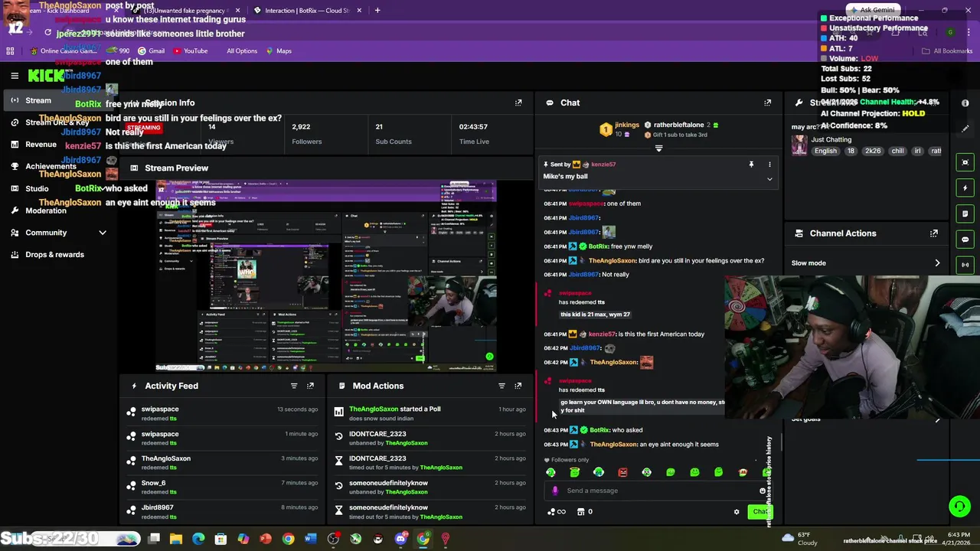Pop out the Chat panel

768,103
